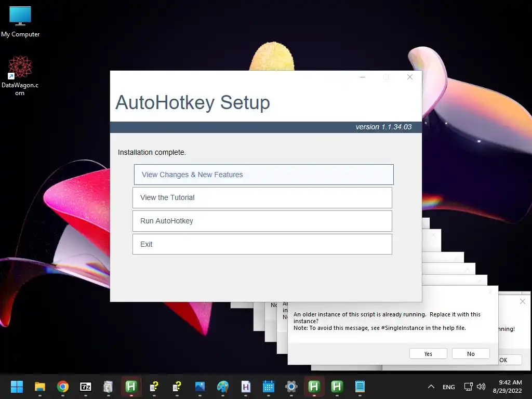Switch to the green AutoHotkey icon beside Notepad

click(x=337, y=387)
